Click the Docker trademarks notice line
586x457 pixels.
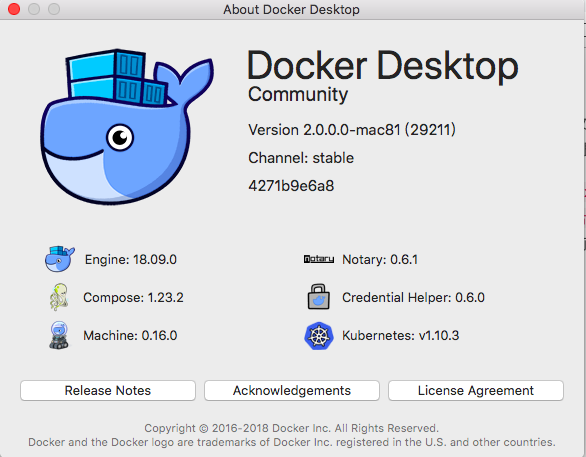click(292, 442)
